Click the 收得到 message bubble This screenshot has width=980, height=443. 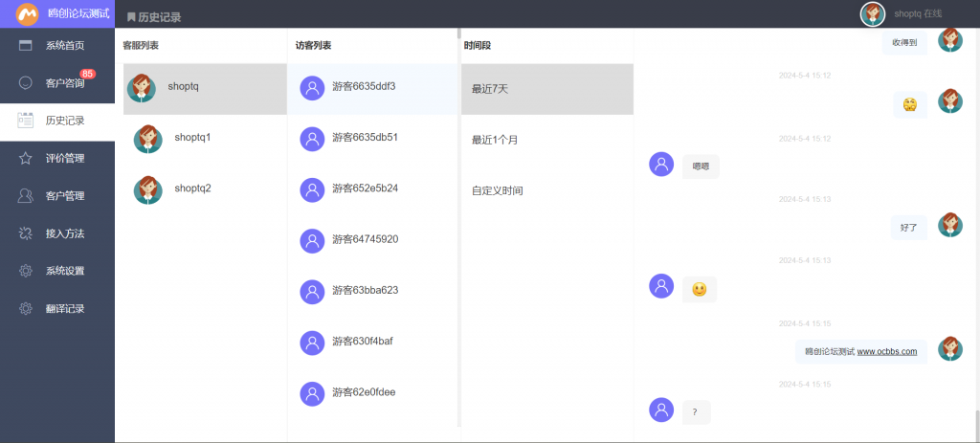click(x=904, y=42)
